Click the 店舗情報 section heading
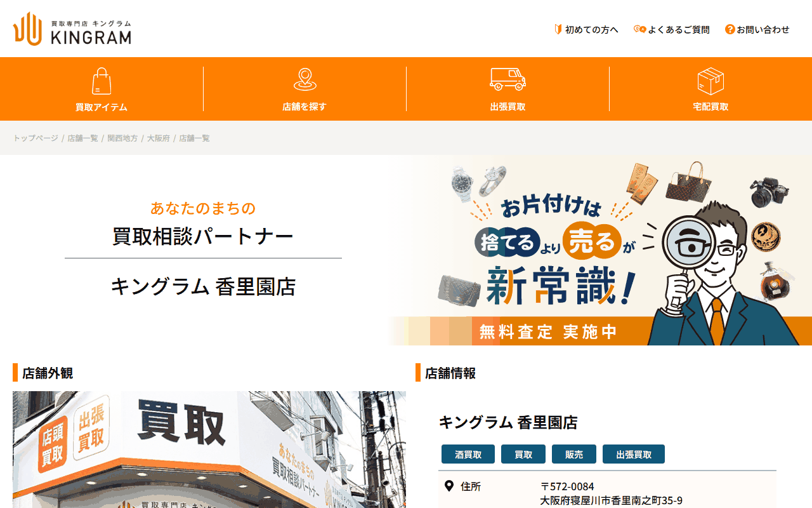Image resolution: width=812 pixels, height=508 pixels. [x=450, y=373]
